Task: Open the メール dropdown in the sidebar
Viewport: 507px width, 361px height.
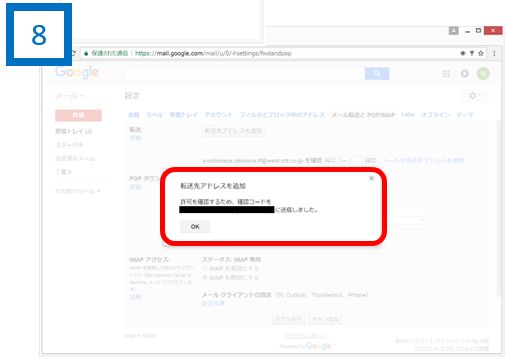Action: [x=69, y=96]
